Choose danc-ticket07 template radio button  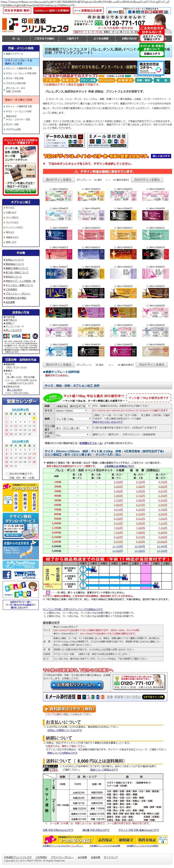[115, 208]
